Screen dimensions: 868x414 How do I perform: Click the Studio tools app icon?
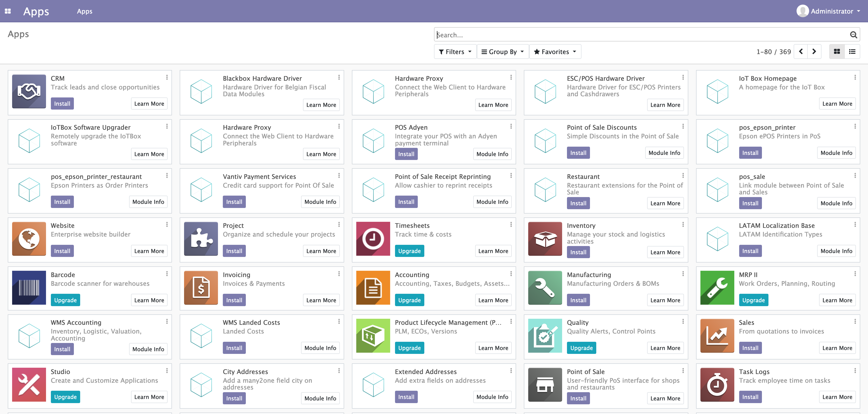(29, 384)
